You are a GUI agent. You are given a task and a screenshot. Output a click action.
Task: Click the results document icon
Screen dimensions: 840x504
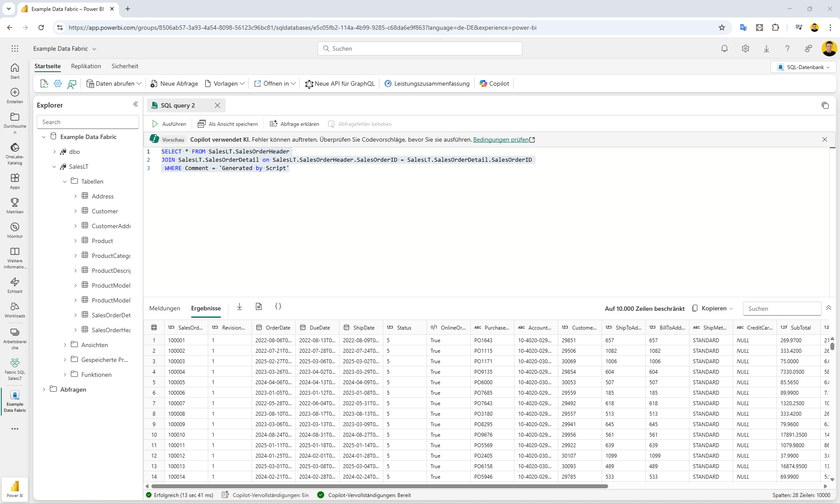click(x=259, y=307)
